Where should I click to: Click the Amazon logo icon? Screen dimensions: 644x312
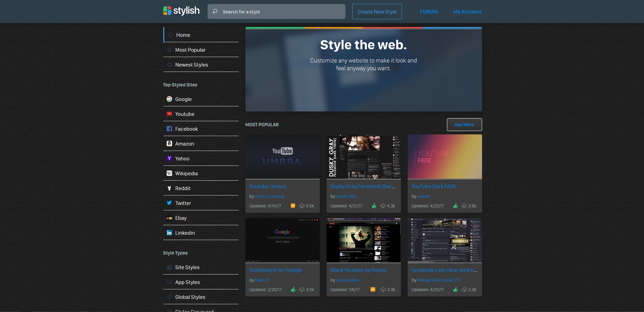pyautogui.click(x=169, y=144)
